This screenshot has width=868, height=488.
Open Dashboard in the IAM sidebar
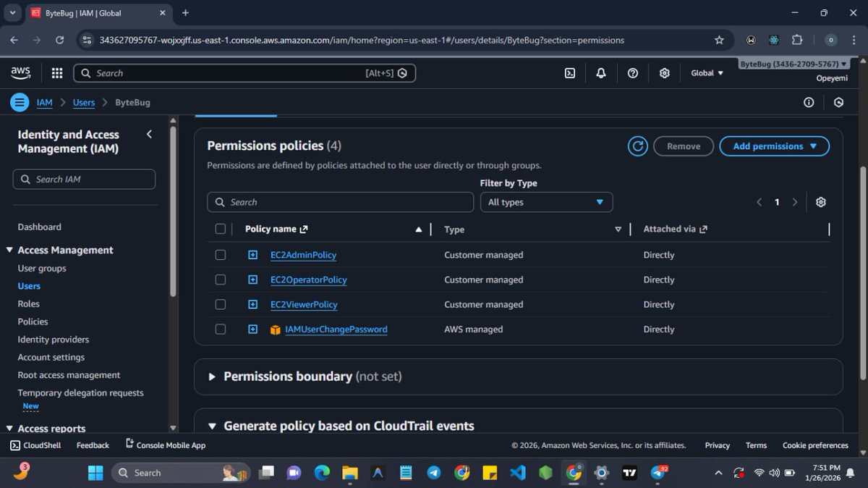pos(39,227)
